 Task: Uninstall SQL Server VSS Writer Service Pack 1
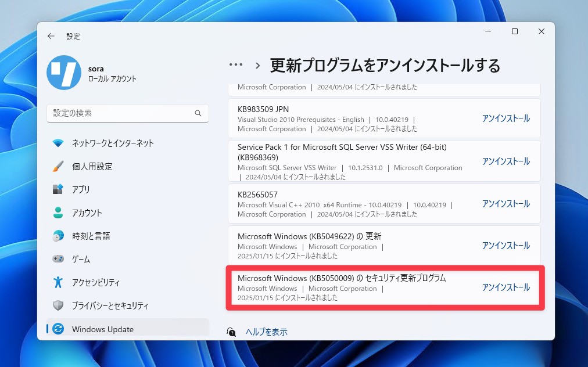pyautogui.click(x=506, y=161)
